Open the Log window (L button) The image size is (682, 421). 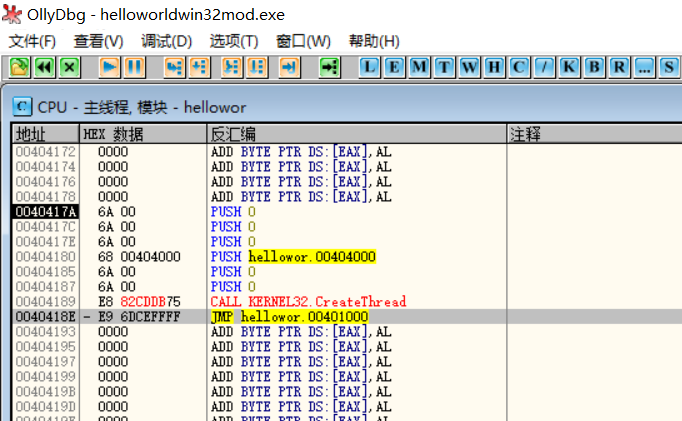[x=369, y=67]
